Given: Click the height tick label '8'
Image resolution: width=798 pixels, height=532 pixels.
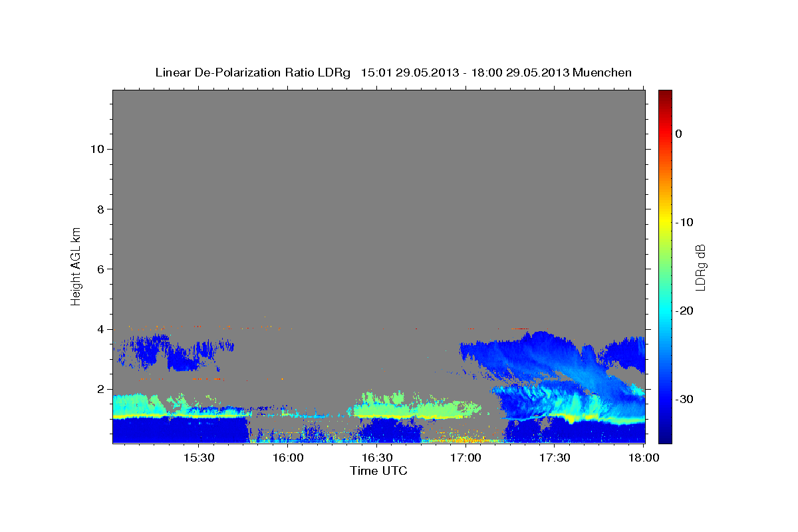Looking at the screenshot, I should (100, 209).
